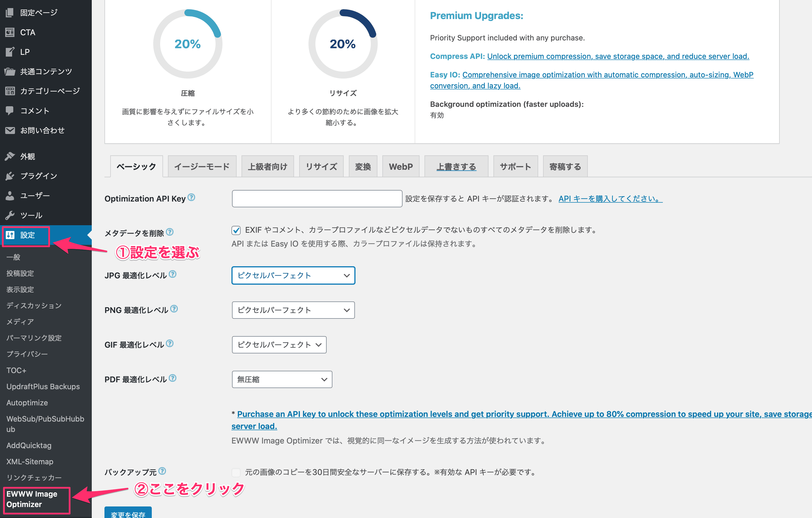Click the コメント speech bubble icon
This screenshot has height=518, width=812.
point(10,111)
